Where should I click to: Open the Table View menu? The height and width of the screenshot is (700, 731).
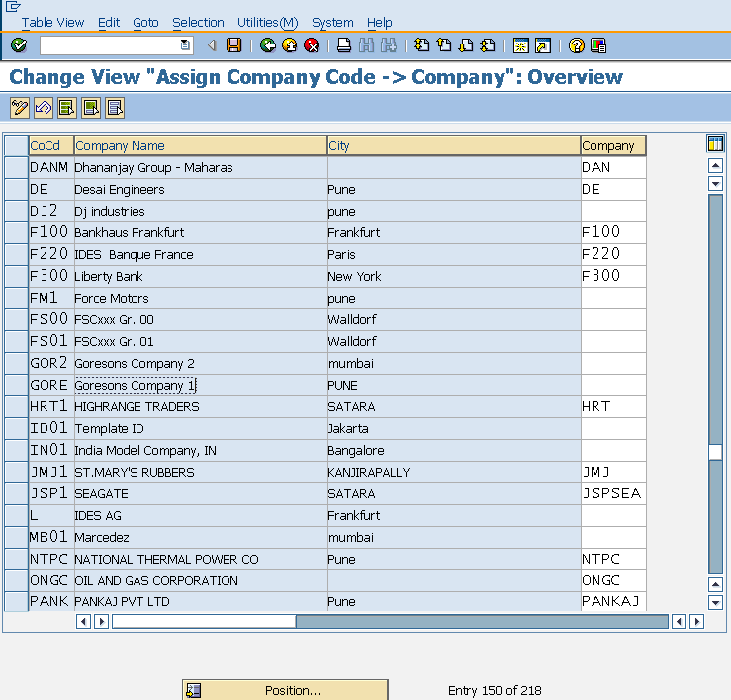[52, 23]
